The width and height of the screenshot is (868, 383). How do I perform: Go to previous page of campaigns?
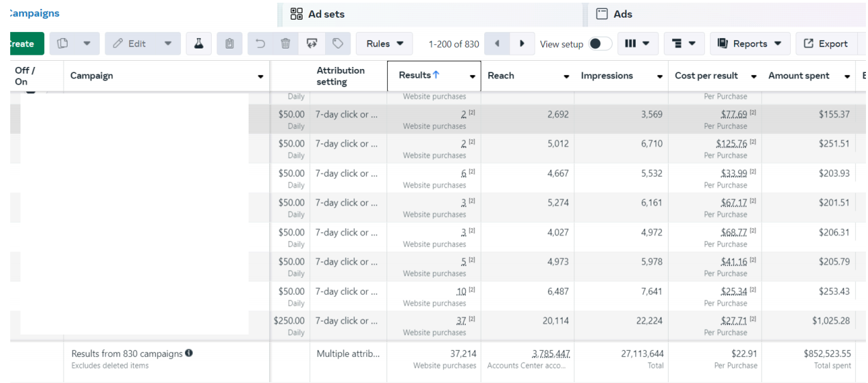497,44
